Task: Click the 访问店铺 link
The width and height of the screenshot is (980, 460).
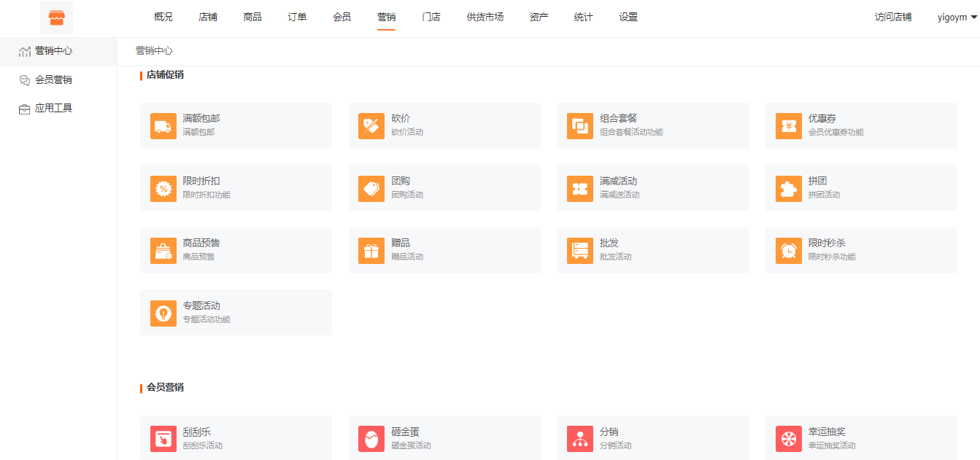Action: [892, 17]
